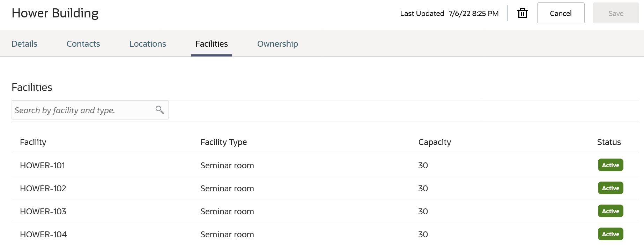Go to the Locations tab
Screen dimensions: 644x245
click(x=148, y=44)
